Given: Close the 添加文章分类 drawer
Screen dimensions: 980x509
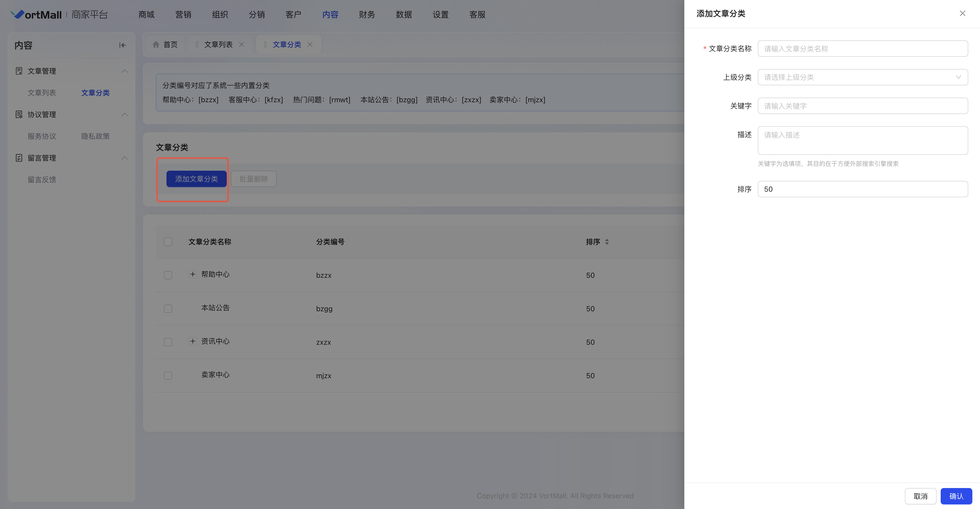Looking at the screenshot, I should click(962, 14).
